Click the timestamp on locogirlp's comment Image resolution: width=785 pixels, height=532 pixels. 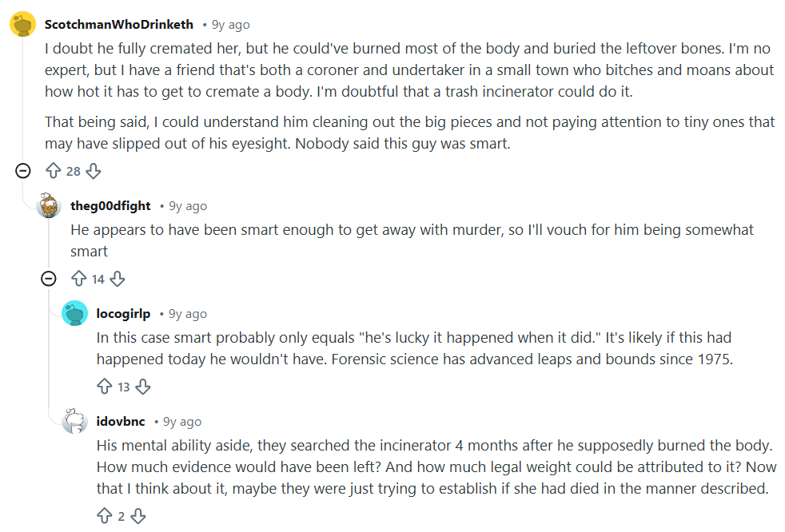tap(188, 314)
